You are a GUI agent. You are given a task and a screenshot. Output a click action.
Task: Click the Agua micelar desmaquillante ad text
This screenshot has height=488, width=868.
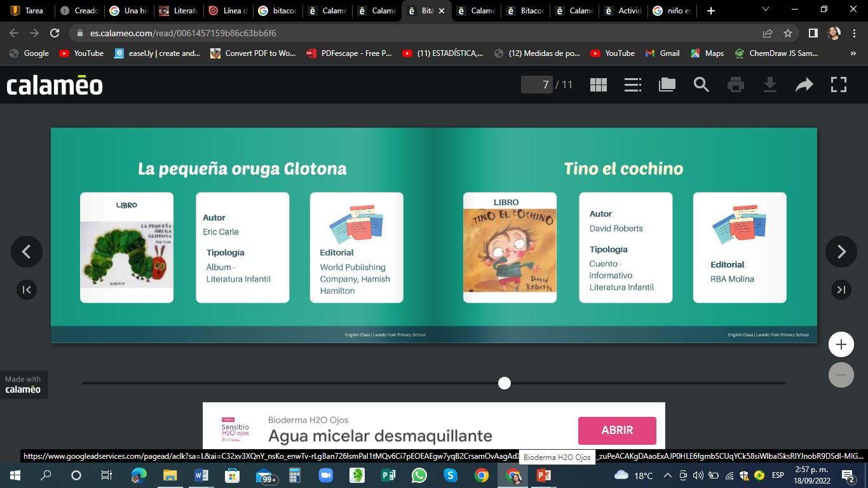[380, 436]
